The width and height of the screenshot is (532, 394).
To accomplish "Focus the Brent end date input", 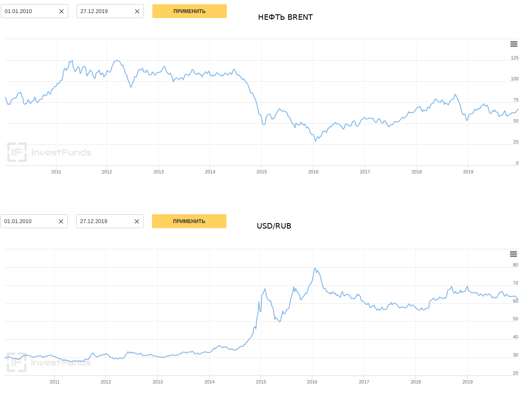I will point(105,11).
